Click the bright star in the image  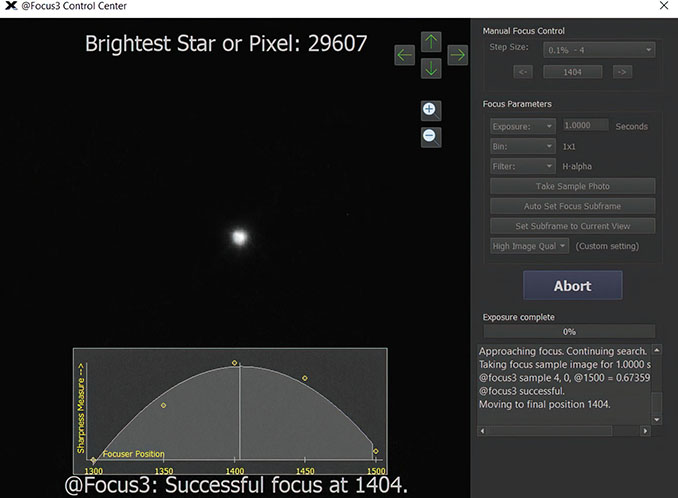click(x=239, y=237)
